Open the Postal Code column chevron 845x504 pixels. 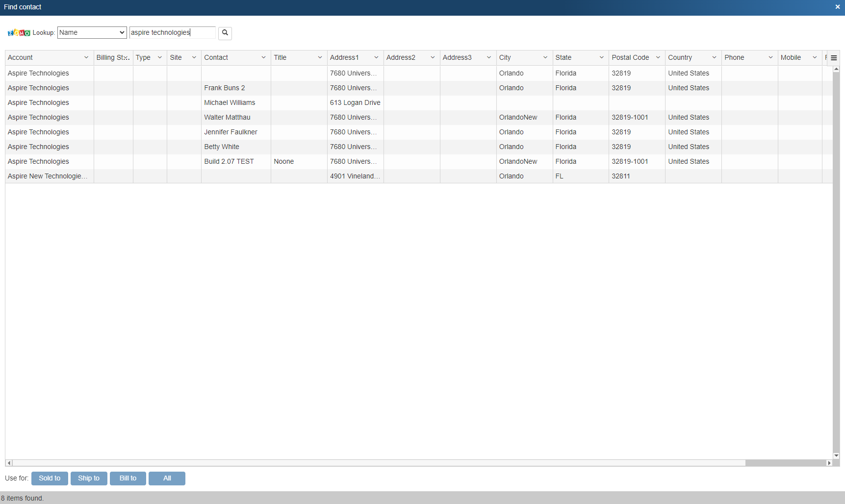click(x=658, y=58)
